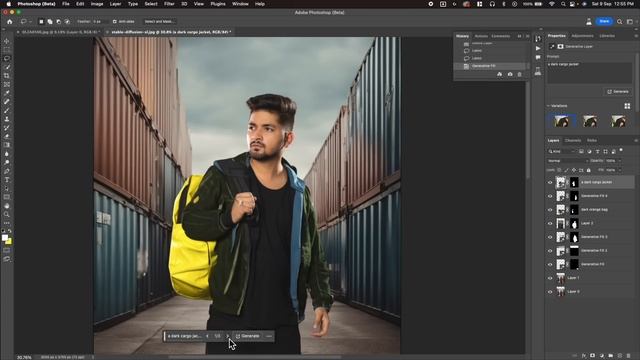The width and height of the screenshot is (640, 360).
Task: Select the third variation thumbnail
Action: [x=618, y=121]
